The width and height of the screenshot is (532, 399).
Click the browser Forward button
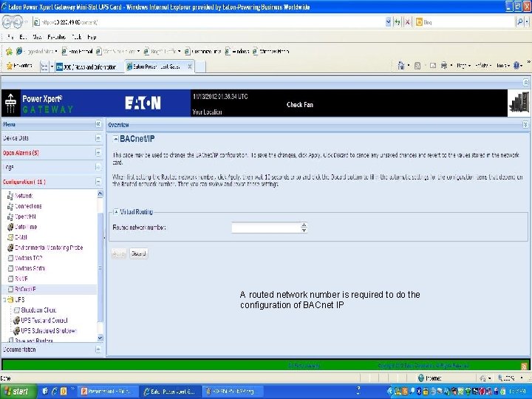point(18,22)
